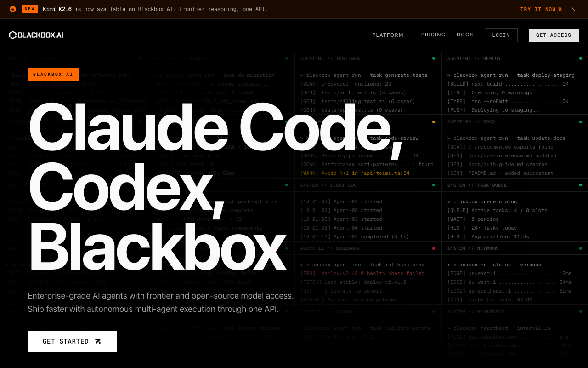
Task: Click the orange circular icon in the announcement banner
Action: click(13, 9)
